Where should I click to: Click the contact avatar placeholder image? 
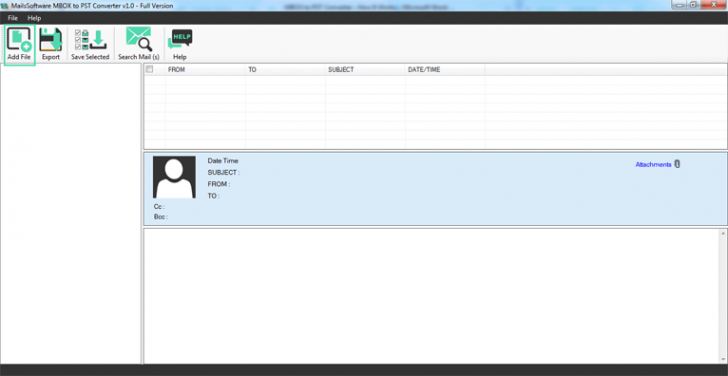pos(174,177)
